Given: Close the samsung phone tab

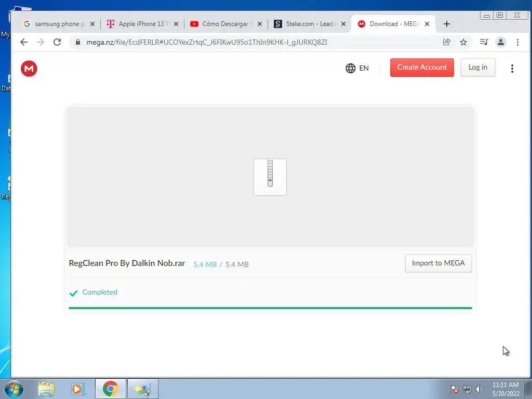Looking at the screenshot, I should pos(92,24).
